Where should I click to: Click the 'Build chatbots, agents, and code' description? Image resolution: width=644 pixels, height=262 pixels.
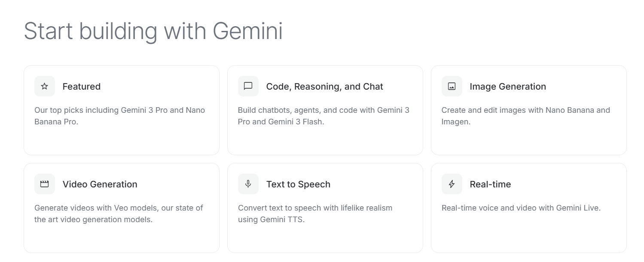click(x=324, y=116)
